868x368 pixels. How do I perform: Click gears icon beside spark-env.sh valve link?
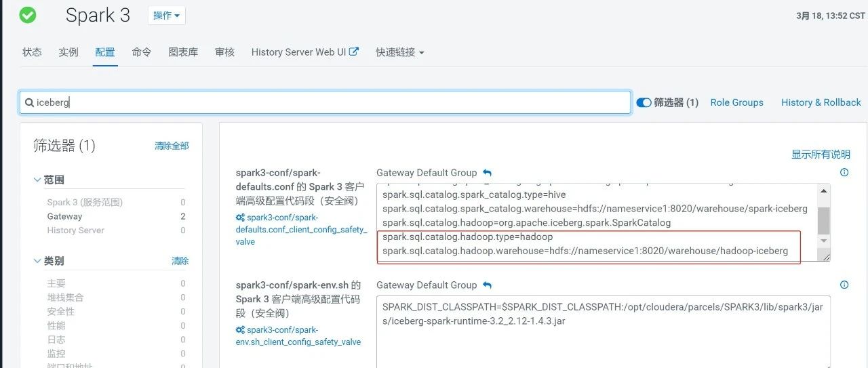click(x=240, y=330)
